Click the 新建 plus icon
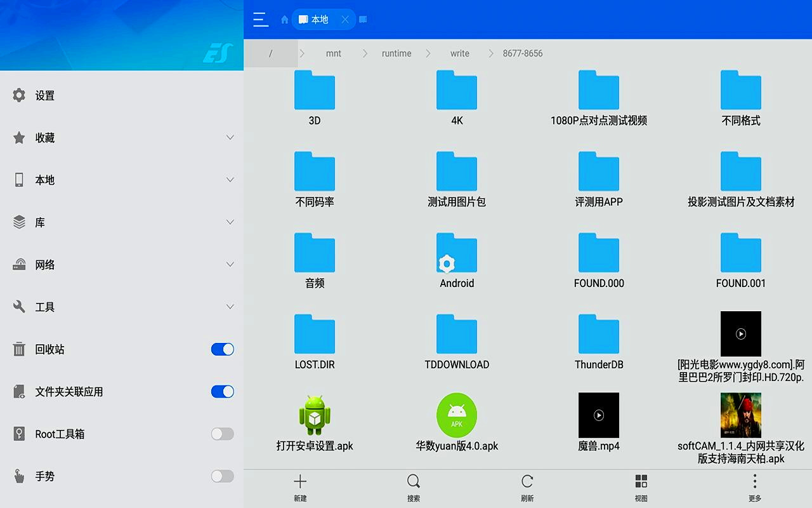 (300, 481)
